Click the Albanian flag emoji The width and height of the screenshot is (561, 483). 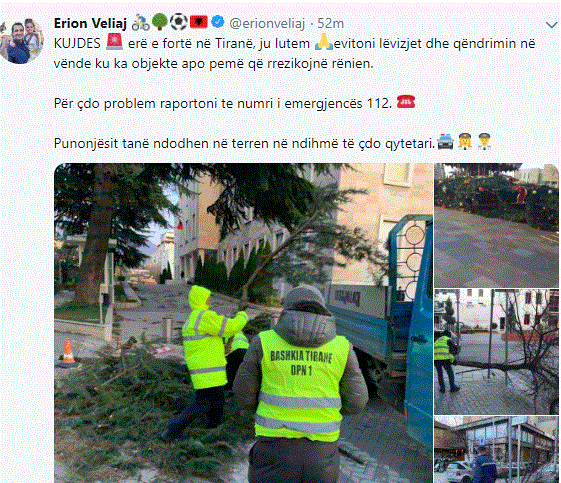pyautogui.click(x=199, y=23)
